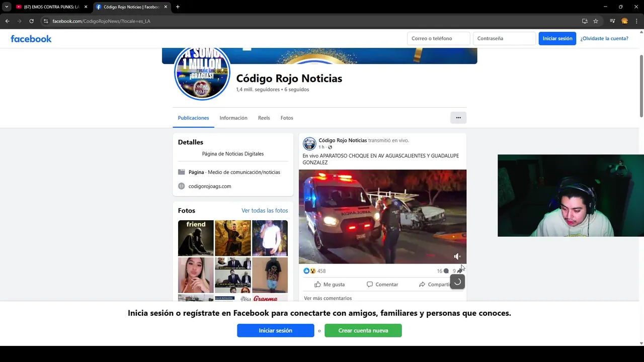
Task: Click the blue Iniciar sesión banner button
Action: [x=276, y=330]
